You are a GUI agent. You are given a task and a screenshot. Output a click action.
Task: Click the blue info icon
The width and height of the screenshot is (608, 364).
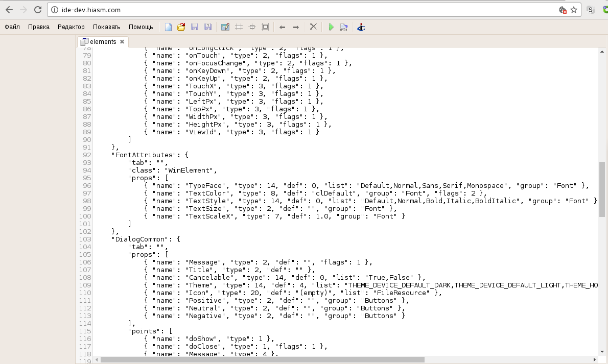point(361,27)
